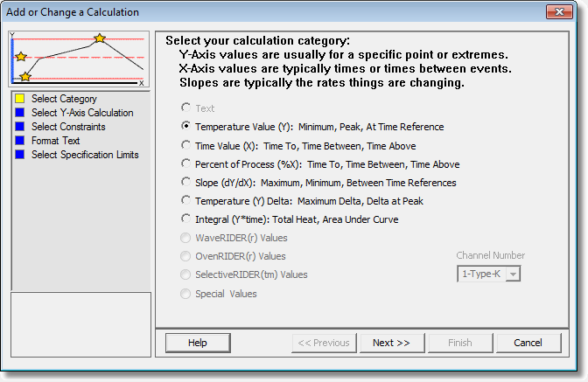Choose Percent of Process (%X) option
Viewport: 588px width, 382px height.
pyautogui.click(x=185, y=164)
